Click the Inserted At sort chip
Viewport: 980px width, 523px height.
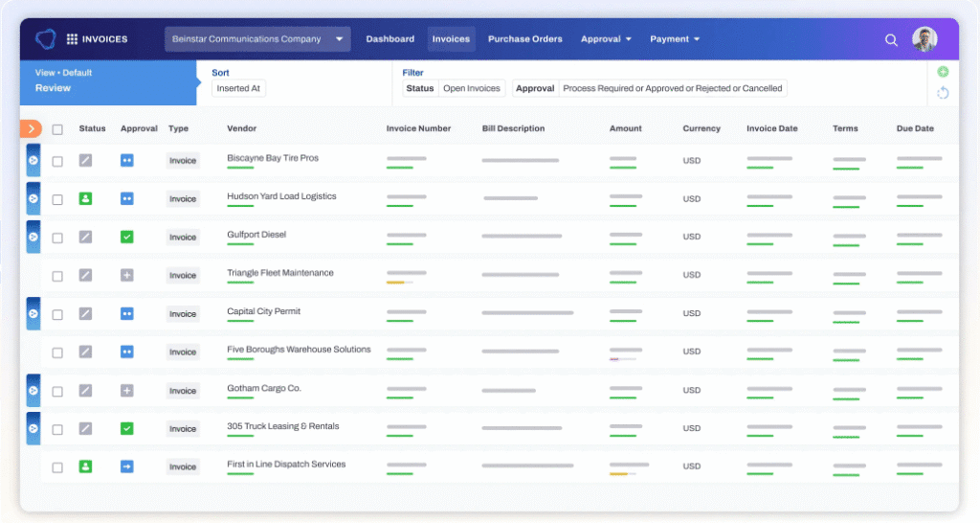(238, 88)
